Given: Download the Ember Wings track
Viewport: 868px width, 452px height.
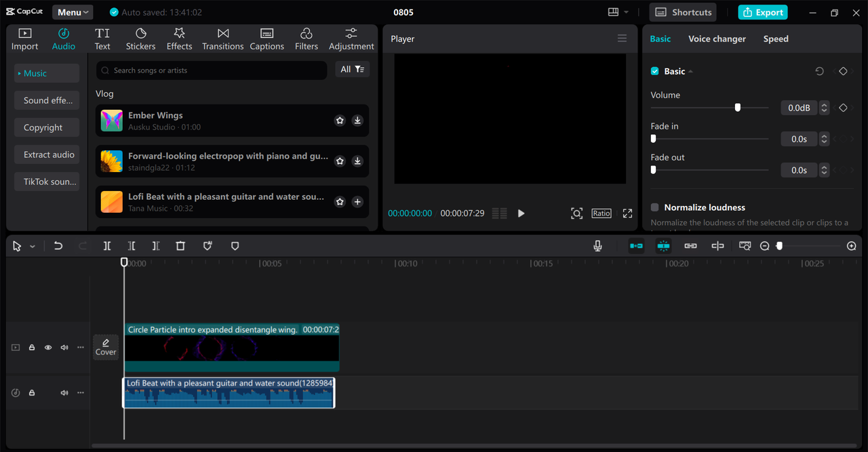Looking at the screenshot, I should [357, 121].
